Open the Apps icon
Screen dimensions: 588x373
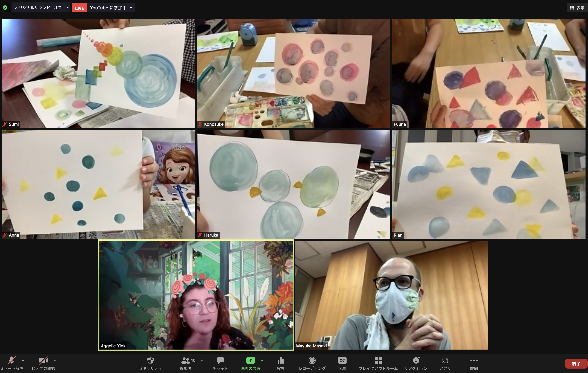(x=445, y=360)
